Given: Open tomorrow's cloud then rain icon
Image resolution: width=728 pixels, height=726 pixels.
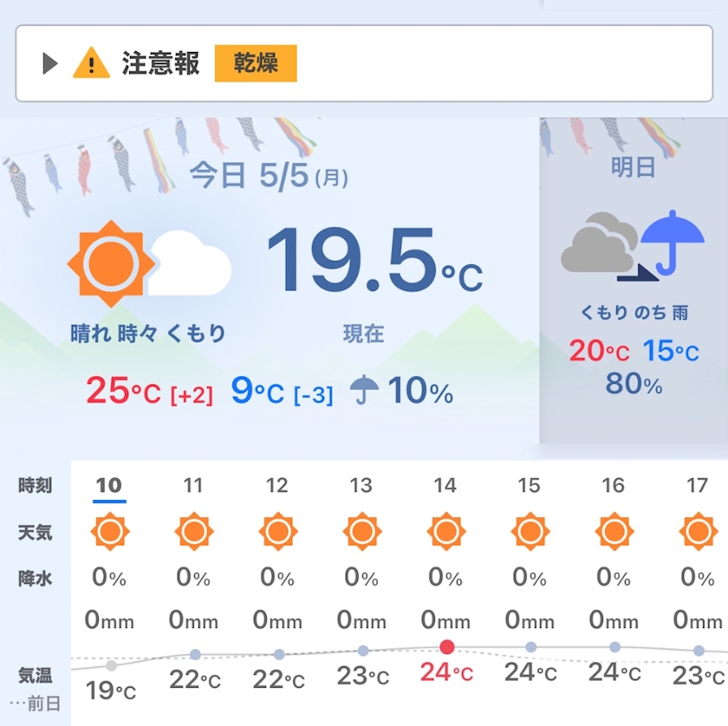Looking at the screenshot, I should point(632,244).
